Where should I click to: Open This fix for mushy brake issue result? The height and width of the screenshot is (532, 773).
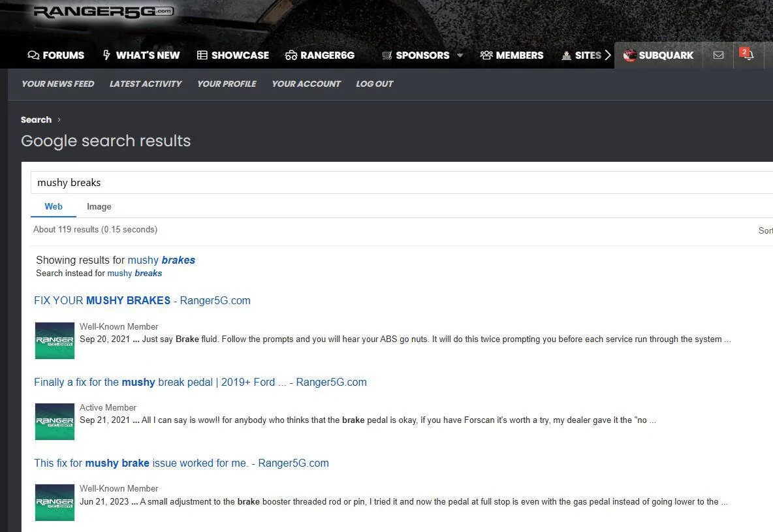[x=181, y=463]
